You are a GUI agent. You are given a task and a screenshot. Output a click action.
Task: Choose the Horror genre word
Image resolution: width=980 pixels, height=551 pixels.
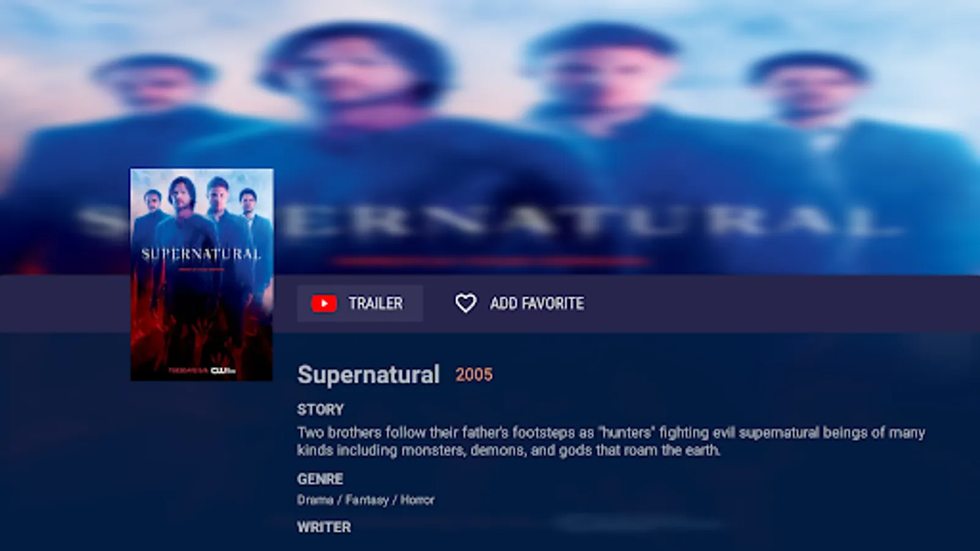(417, 500)
